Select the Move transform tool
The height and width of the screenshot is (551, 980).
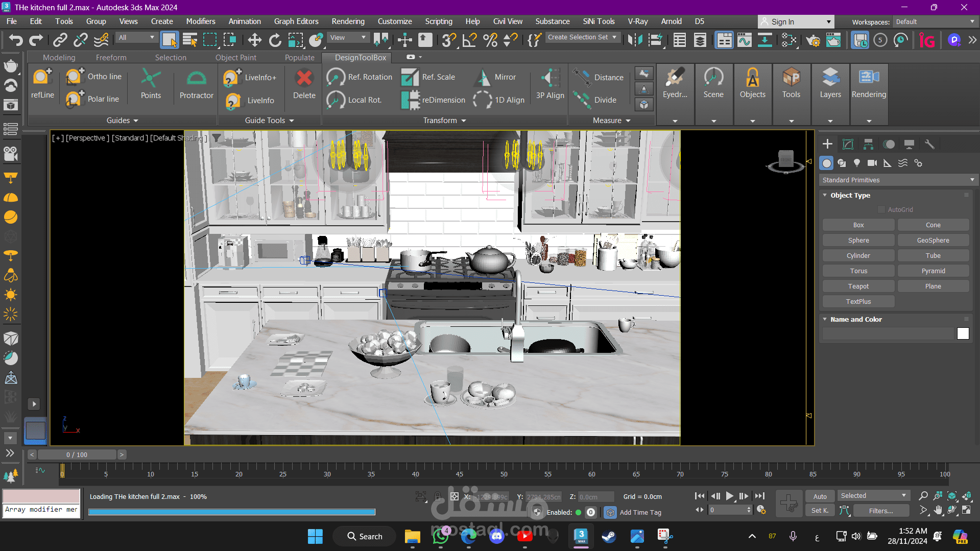(x=254, y=40)
